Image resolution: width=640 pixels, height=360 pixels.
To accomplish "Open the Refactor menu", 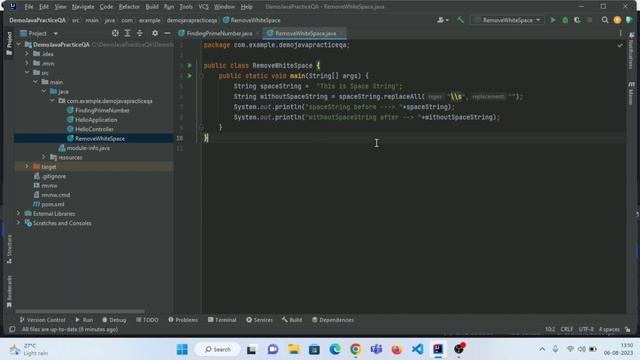I will [129, 7].
